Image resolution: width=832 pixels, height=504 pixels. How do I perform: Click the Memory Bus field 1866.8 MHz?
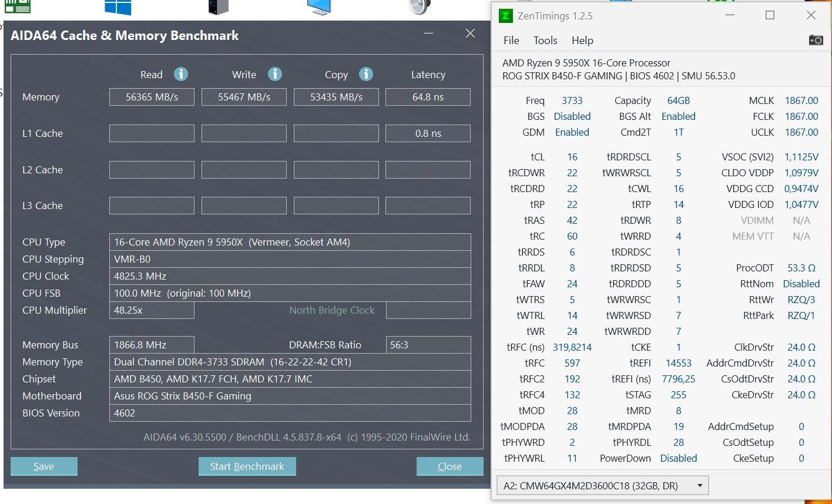[x=152, y=345]
